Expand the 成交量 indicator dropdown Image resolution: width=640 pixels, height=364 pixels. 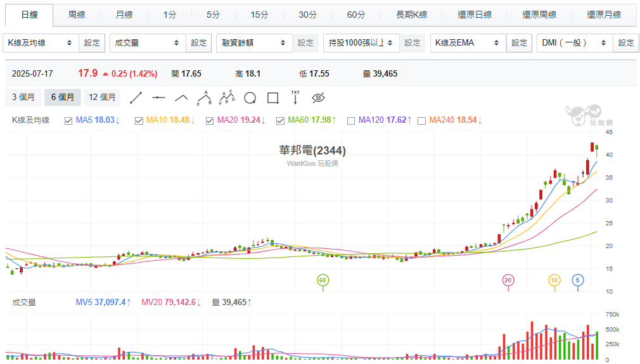click(147, 43)
